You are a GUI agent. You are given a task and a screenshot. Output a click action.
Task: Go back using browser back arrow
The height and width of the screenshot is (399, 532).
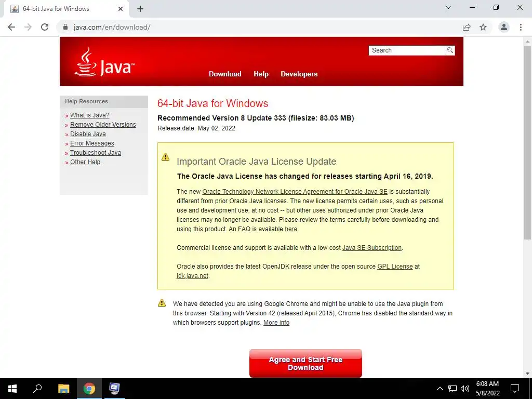click(x=11, y=27)
